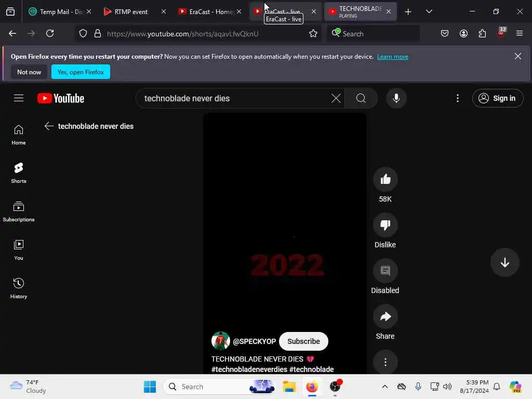Screen dimensions: 532x399
Task: Close the RTMP event tab
Action: pos(164,11)
